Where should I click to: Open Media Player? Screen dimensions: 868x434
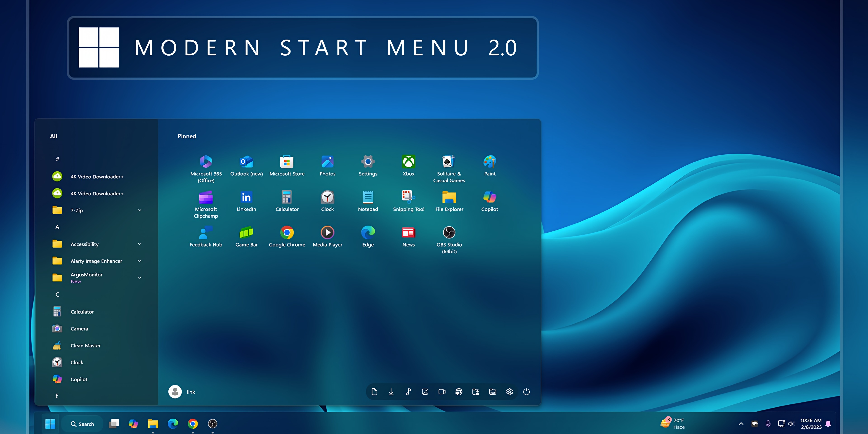point(327,236)
